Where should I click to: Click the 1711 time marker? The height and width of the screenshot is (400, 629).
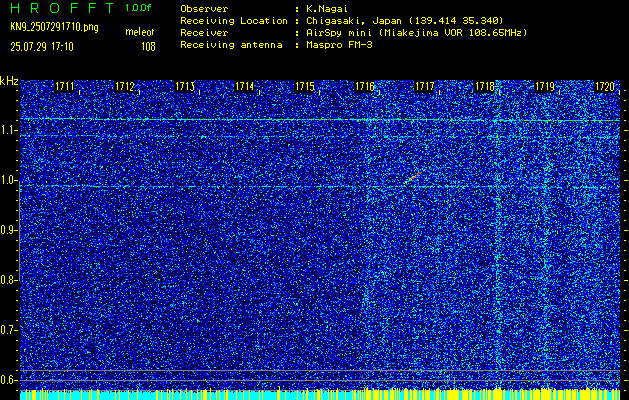[x=64, y=86]
